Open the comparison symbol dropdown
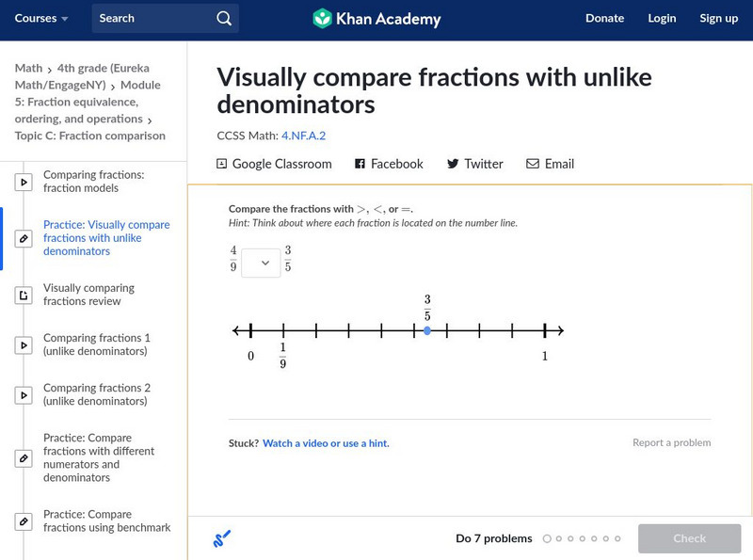The height and width of the screenshot is (560, 753). pos(261,264)
